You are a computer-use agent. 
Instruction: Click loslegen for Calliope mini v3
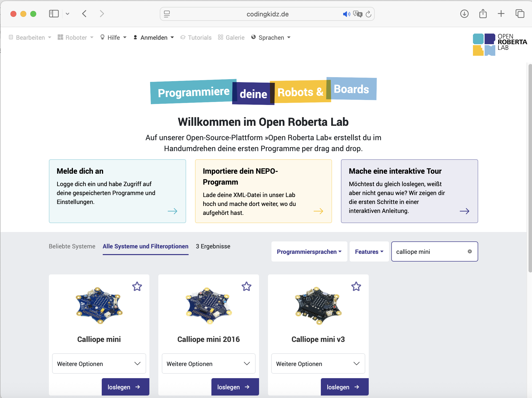coord(344,387)
